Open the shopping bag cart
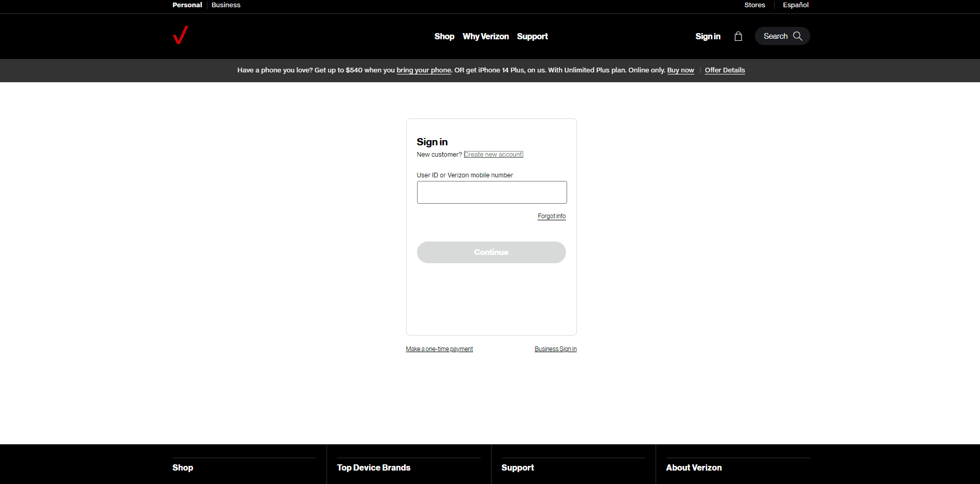The image size is (980, 484). pos(738,36)
